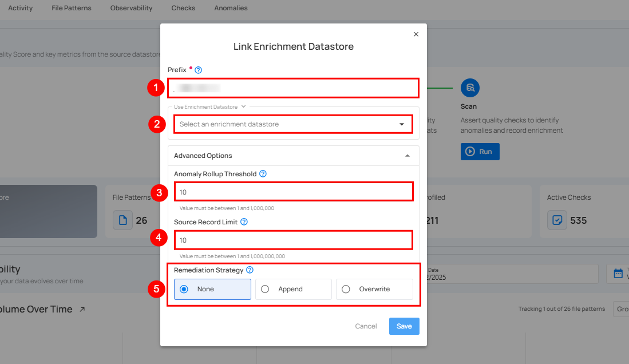This screenshot has width=629, height=364.
Task: Open the calendar date picker icon
Action: 618,274
